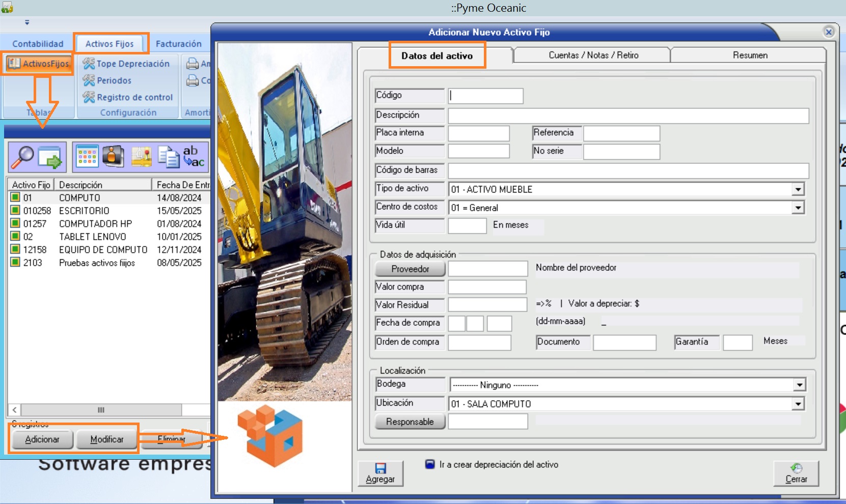The width and height of the screenshot is (846, 504).
Task: Enable Ir a crear depreciación del activo
Action: point(430,464)
